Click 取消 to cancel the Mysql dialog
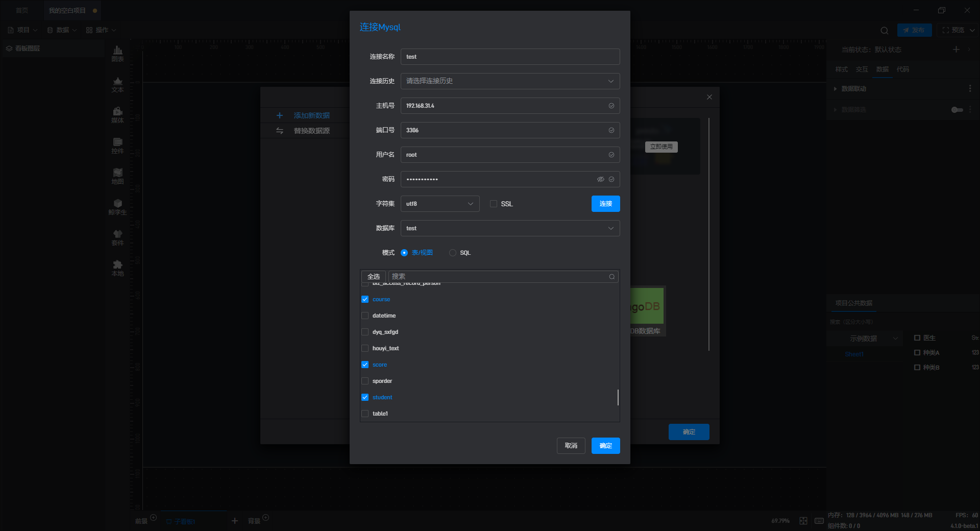Image resolution: width=980 pixels, height=531 pixels. pyautogui.click(x=571, y=446)
